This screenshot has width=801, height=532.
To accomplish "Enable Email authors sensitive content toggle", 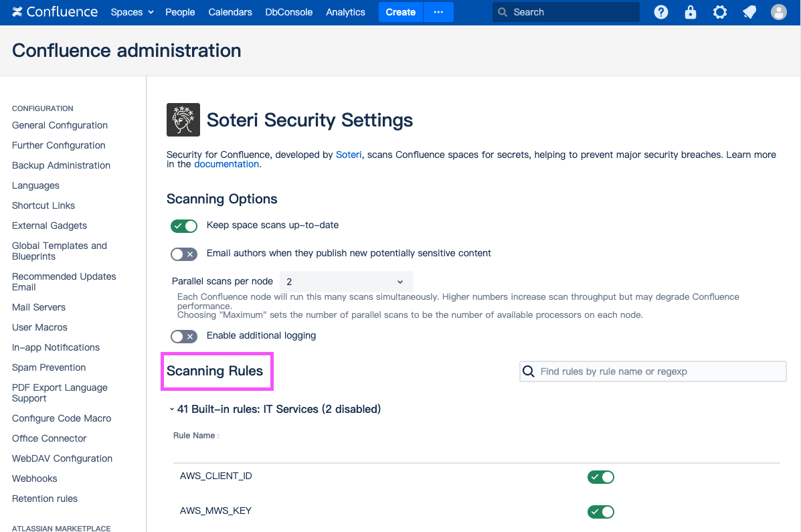I will coord(184,254).
